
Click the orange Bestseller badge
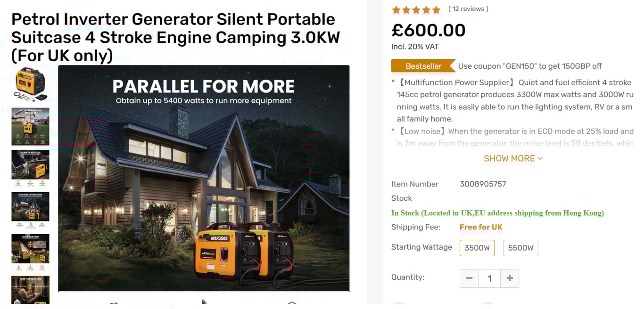(423, 66)
